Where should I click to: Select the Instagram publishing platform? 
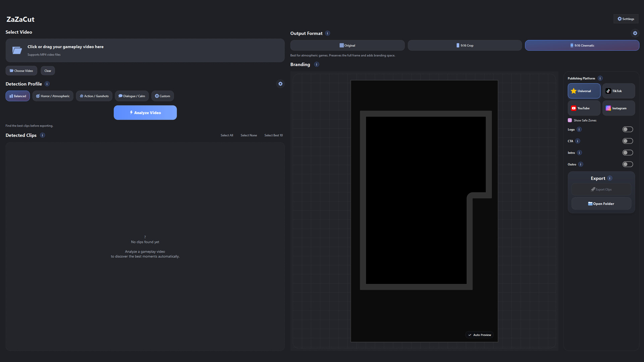point(619,108)
